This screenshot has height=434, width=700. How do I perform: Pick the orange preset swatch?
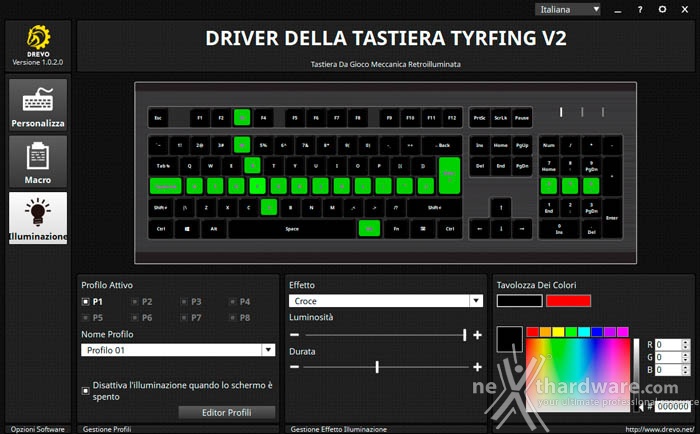(546, 332)
